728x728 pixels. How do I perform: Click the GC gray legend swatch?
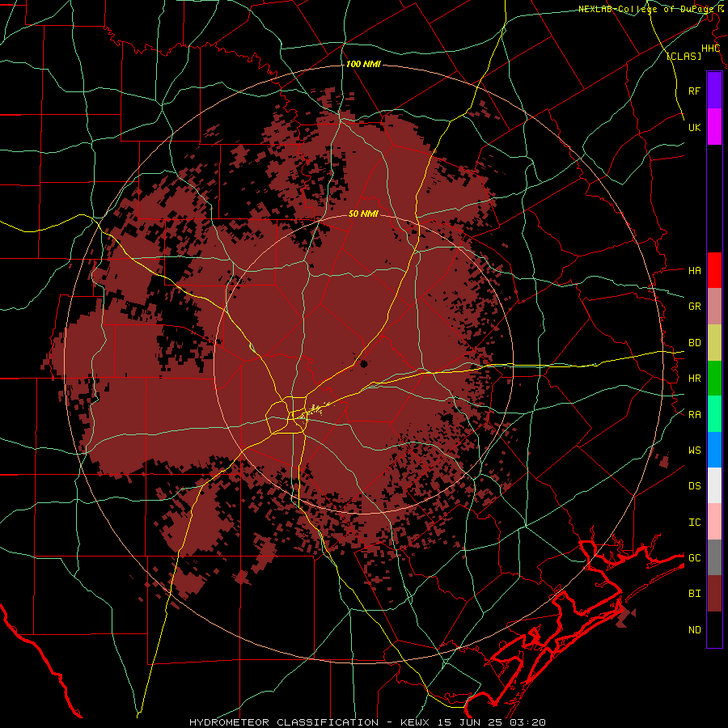pyautogui.click(x=714, y=557)
